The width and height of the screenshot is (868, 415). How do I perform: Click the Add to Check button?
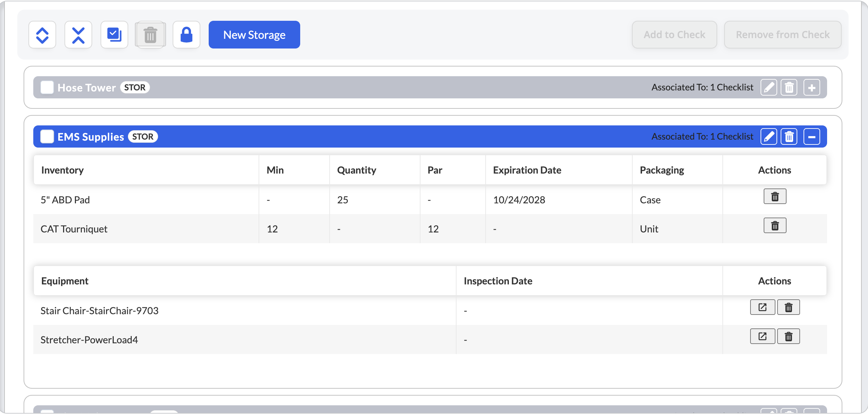[674, 35]
